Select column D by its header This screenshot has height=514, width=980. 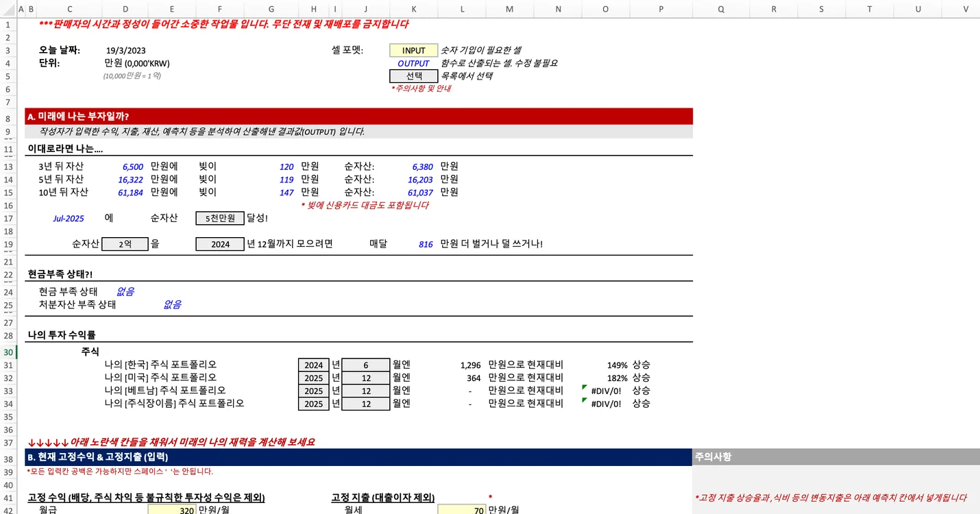click(x=125, y=9)
